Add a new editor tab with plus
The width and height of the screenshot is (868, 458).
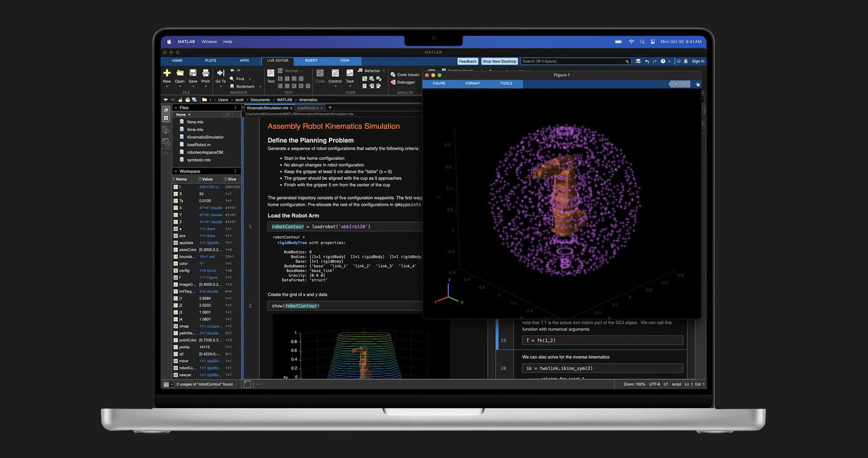point(330,108)
